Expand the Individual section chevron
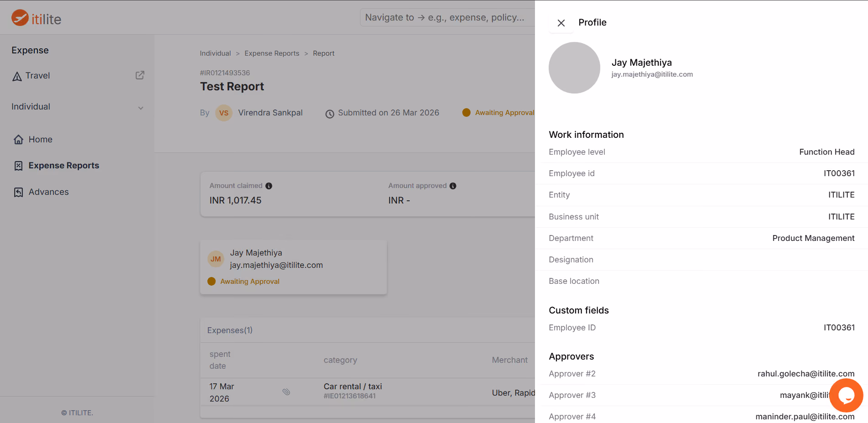 pyautogui.click(x=141, y=108)
